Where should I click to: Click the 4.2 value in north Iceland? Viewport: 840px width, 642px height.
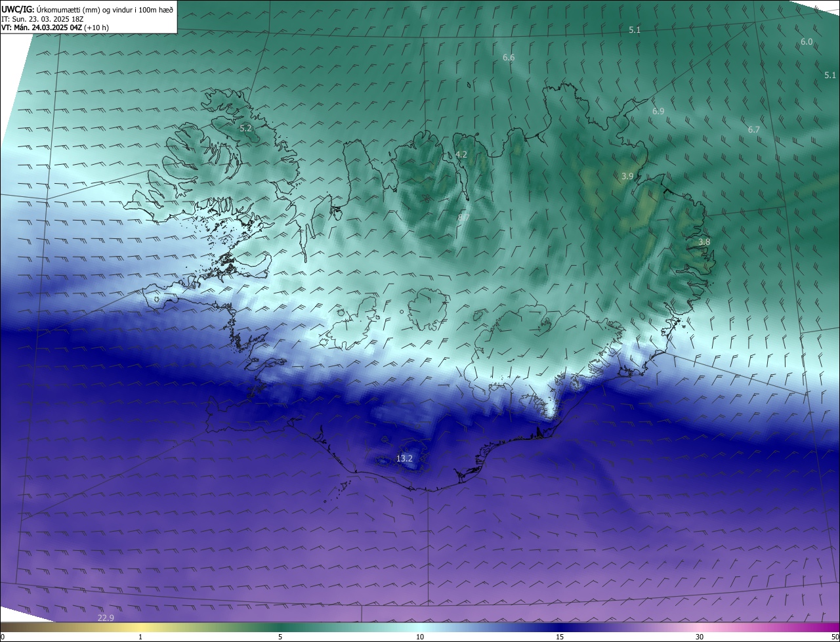461,154
